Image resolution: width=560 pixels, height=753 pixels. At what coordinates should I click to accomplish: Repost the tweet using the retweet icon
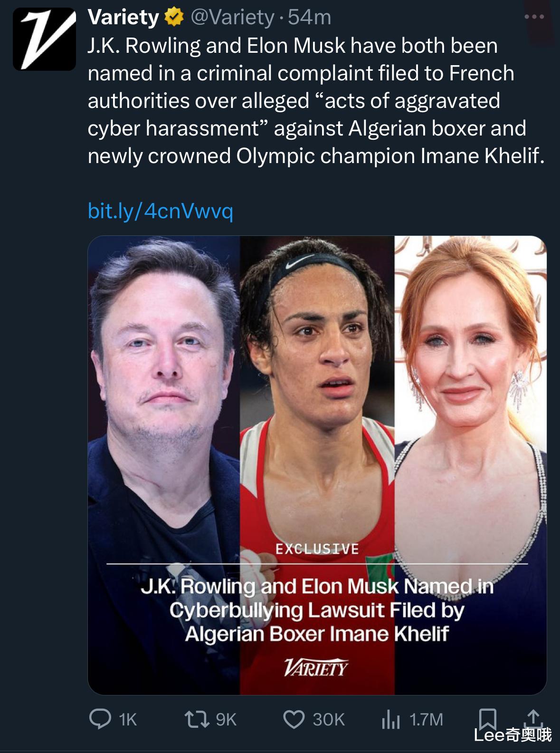point(197,719)
